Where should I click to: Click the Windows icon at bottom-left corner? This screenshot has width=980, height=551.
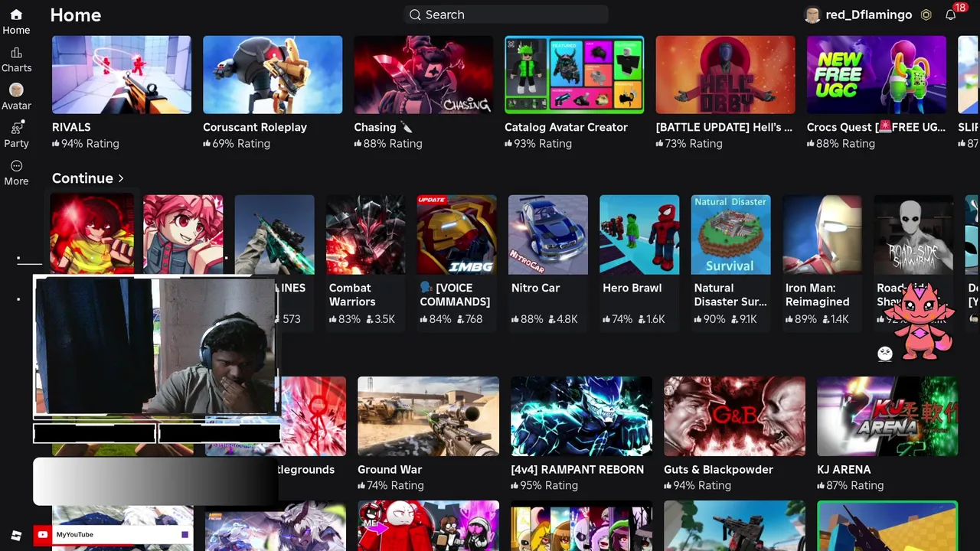16,535
